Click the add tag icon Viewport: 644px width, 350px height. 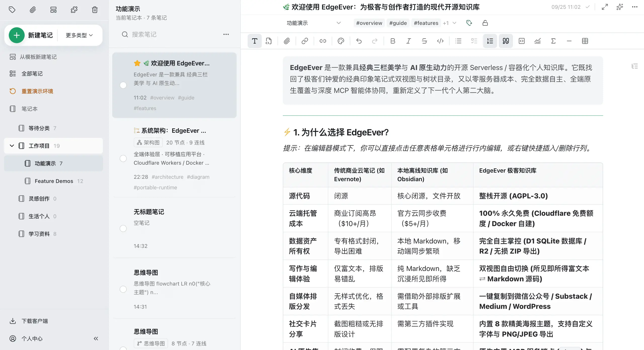[469, 23]
